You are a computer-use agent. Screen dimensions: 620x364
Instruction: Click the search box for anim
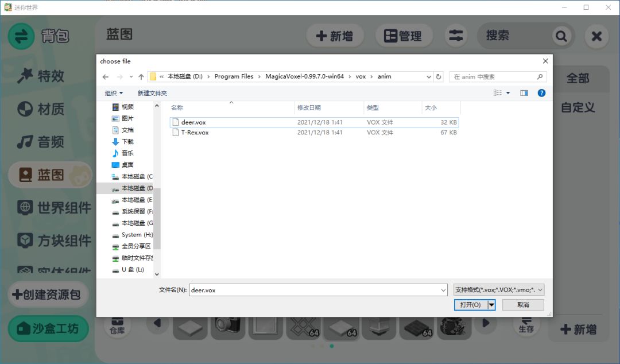pos(498,77)
